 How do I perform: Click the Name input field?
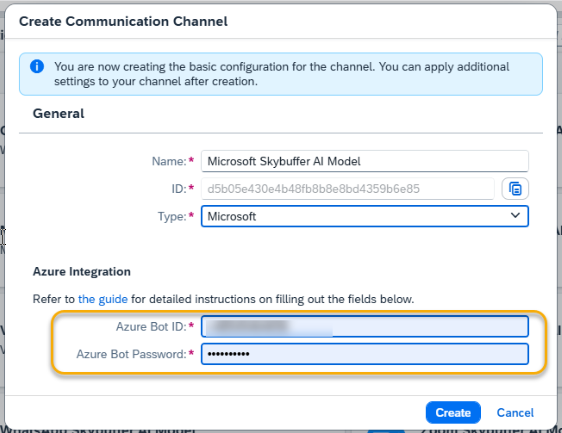365,161
